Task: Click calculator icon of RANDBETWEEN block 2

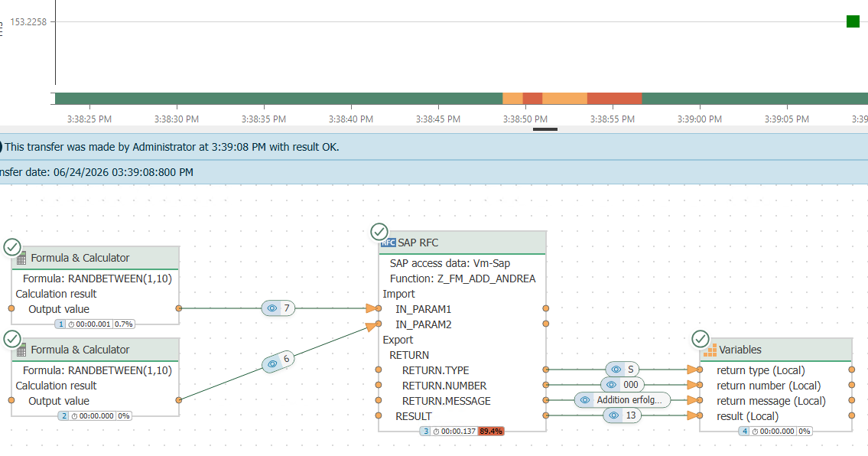Action: pos(21,350)
